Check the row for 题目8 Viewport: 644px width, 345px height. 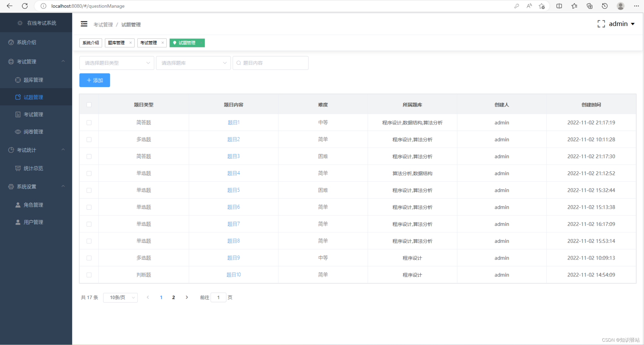(89, 241)
